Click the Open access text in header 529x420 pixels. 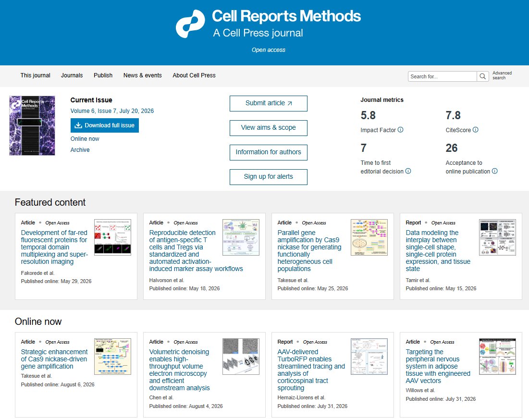269,50
